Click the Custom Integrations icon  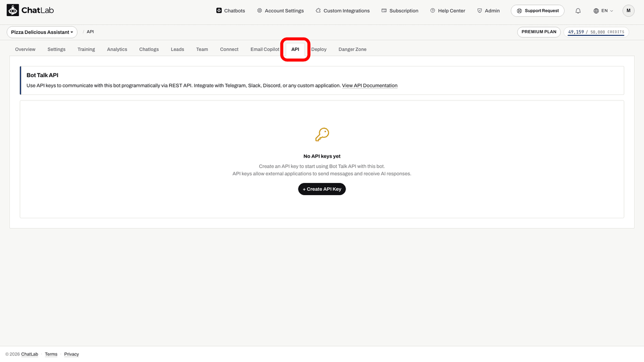pyautogui.click(x=318, y=10)
